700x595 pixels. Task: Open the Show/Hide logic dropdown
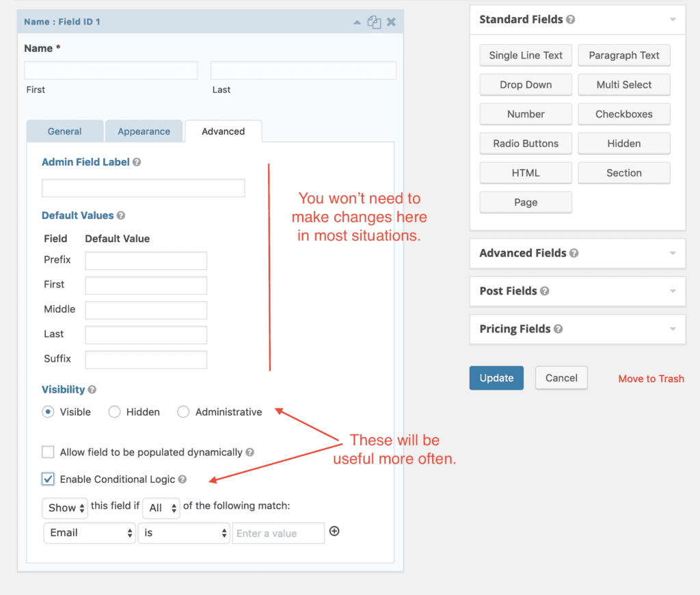(x=65, y=508)
